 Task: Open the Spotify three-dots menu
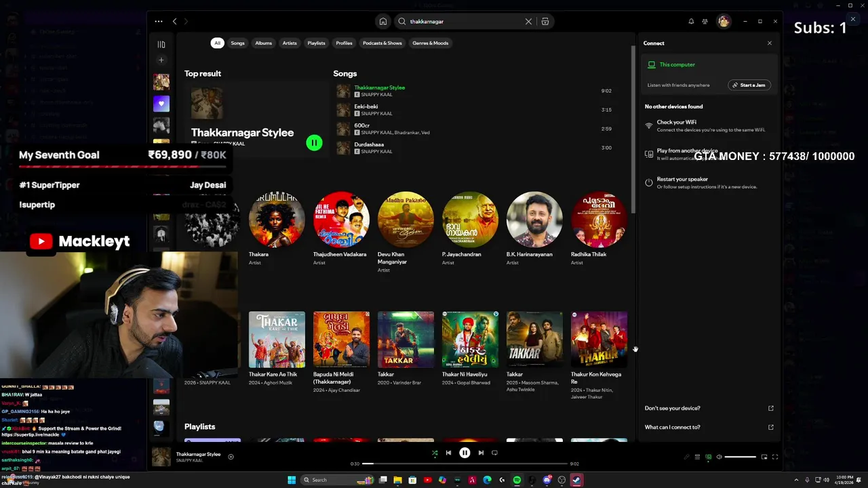pos(159,22)
